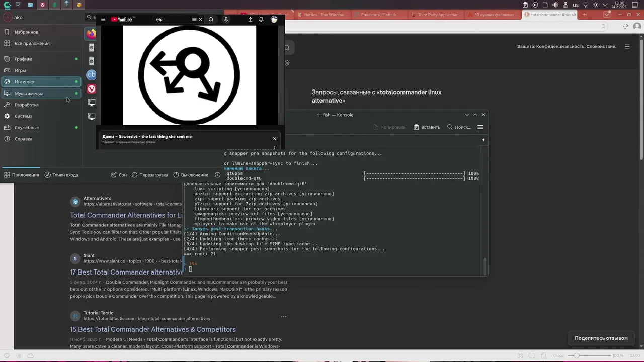This screenshot has width=644, height=362.
Task: Open the Konsole titlebar dropdown arrow
Action: (467, 115)
